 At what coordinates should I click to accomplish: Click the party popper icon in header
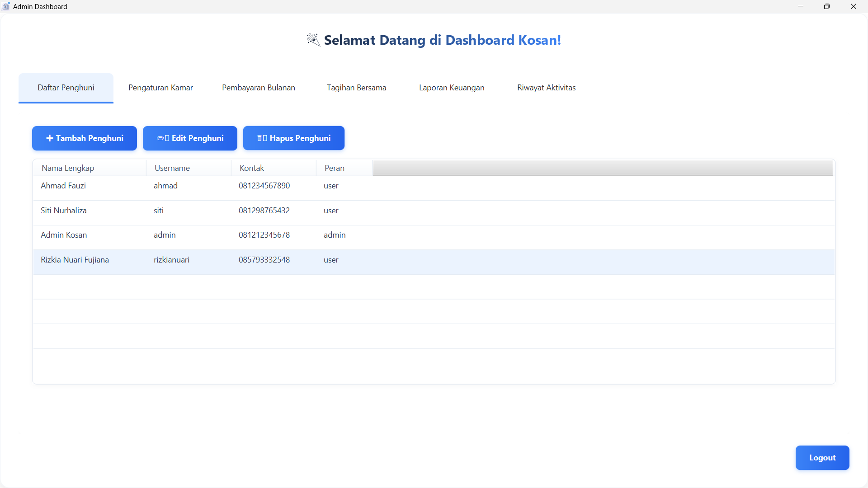click(313, 40)
